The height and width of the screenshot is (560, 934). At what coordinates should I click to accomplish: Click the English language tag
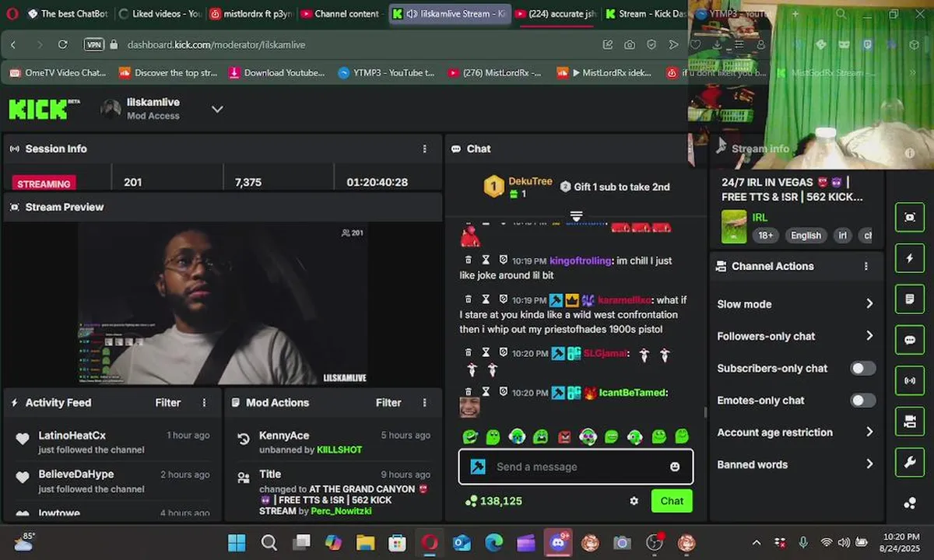pyautogui.click(x=806, y=236)
